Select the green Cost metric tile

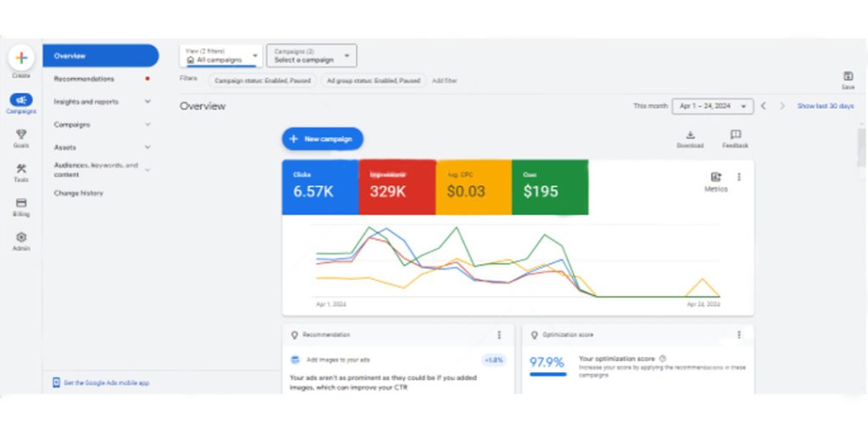pyautogui.click(x=549, y=187)
